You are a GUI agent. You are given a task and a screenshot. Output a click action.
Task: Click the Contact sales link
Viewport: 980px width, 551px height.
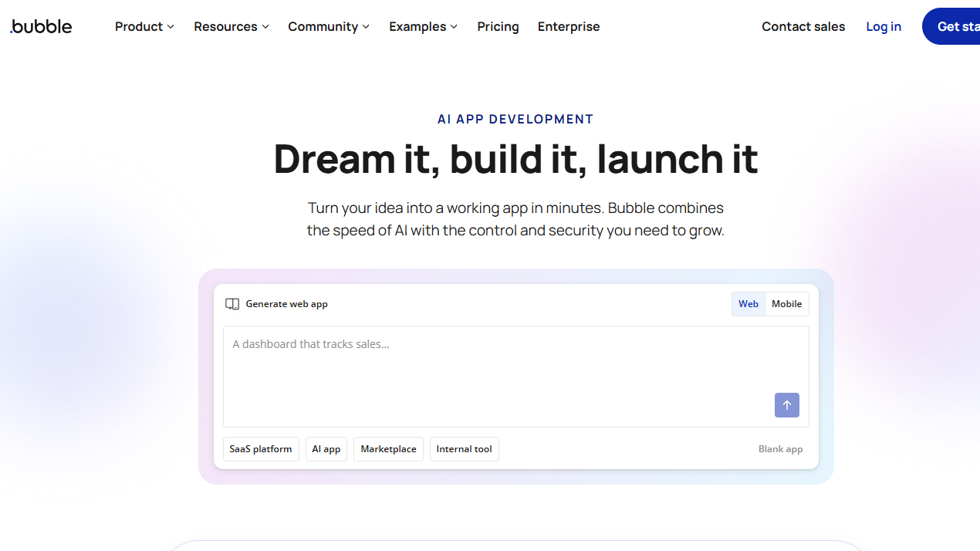pyautogui.click(x=803, y=26)
